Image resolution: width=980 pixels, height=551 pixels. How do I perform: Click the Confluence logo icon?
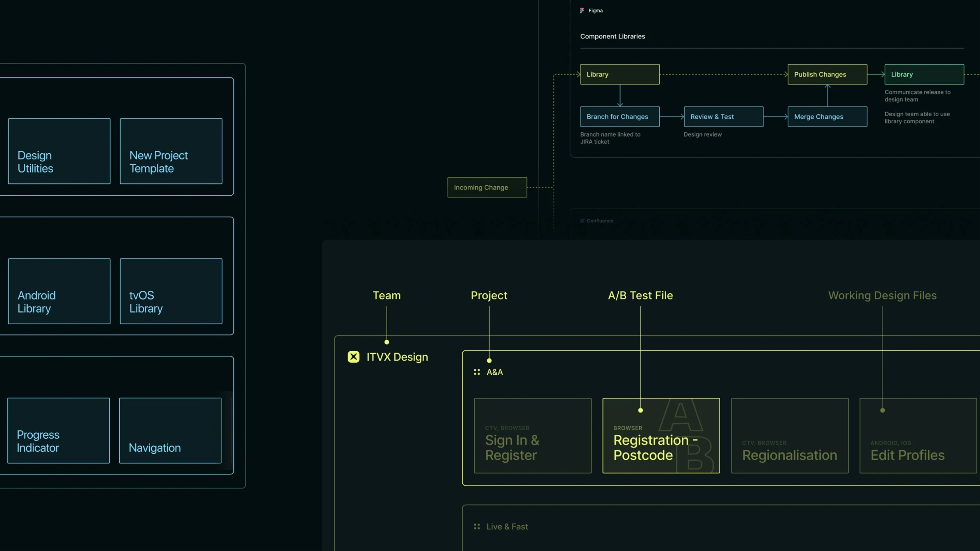[582, 221]
